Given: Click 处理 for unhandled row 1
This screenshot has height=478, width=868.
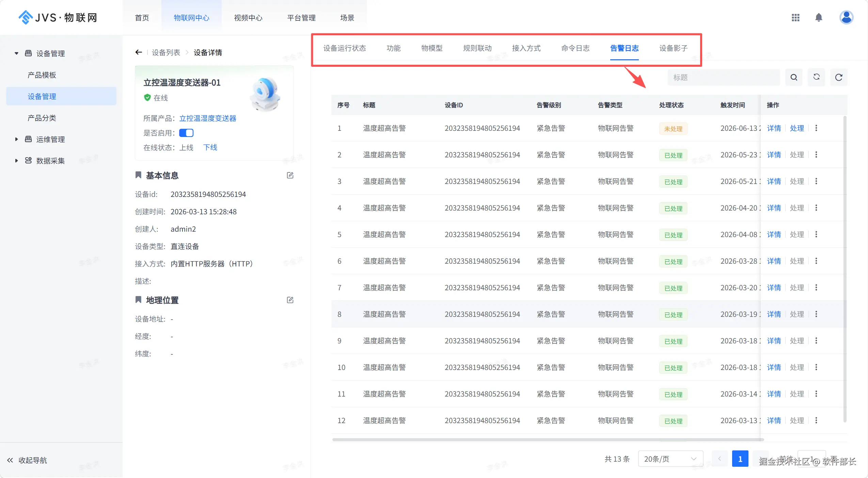Looking at the screenshot, I should coord(797,128).
